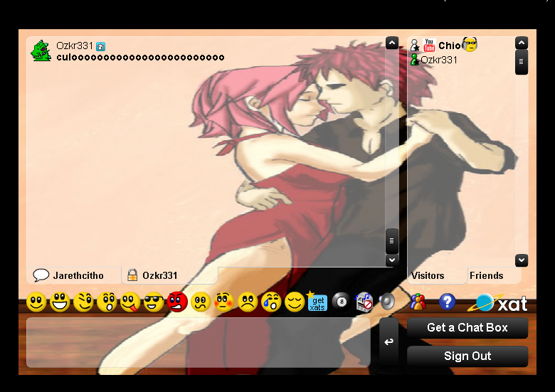The width and height of the screenshot is (555, 392).
Task: Open the get xats icon
Action: 317,302
